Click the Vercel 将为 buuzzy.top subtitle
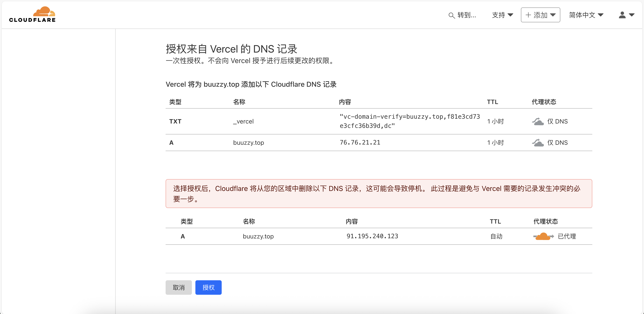 (x=251, y=85)
